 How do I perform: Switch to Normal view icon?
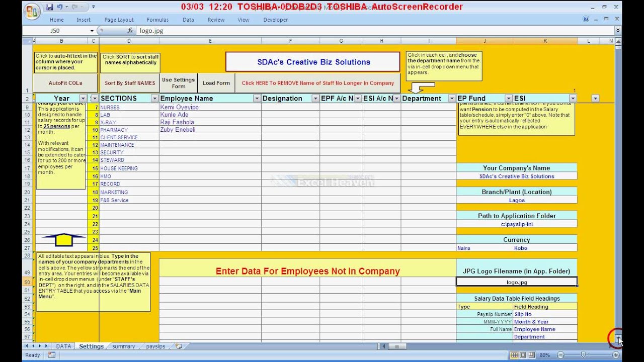(x=515, y=355)
